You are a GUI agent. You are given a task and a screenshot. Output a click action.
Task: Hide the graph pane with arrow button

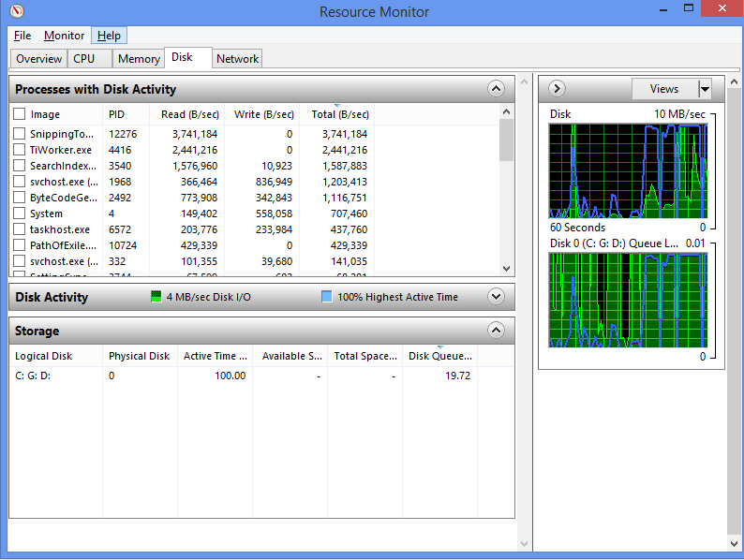pyautogui.click(x=557, y=89)
